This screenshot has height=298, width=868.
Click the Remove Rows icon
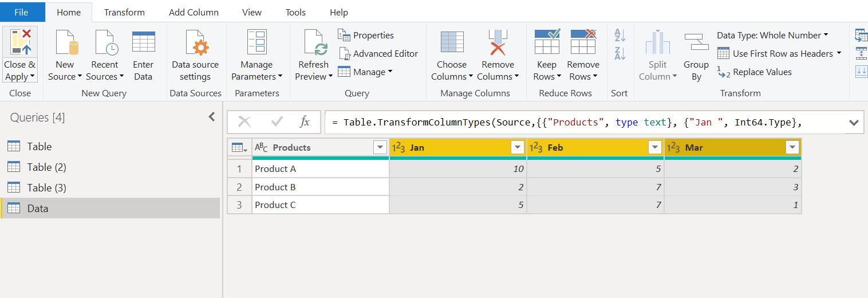pyautogui.click(x=583, y=42)
